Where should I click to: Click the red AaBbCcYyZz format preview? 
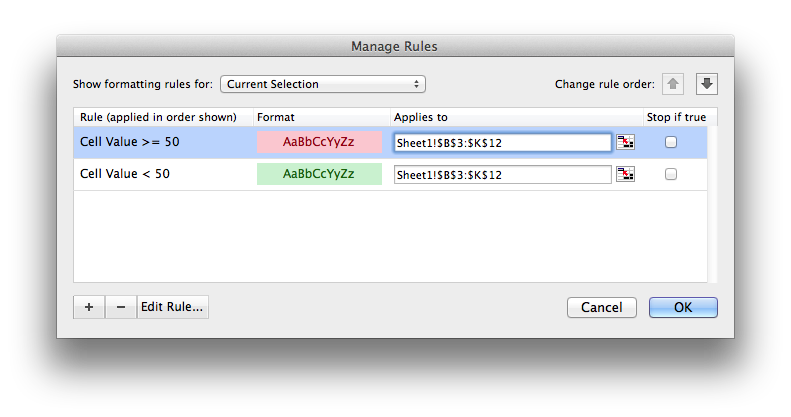319,142
